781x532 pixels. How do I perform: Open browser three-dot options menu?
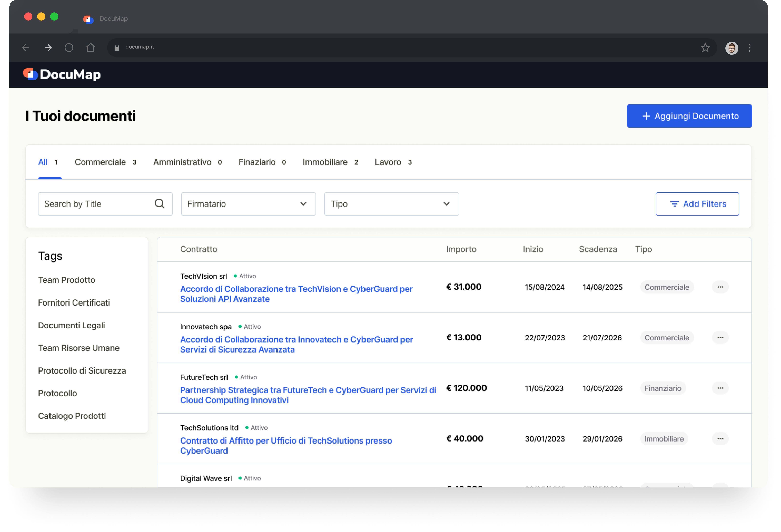click(x=749, y=48)
